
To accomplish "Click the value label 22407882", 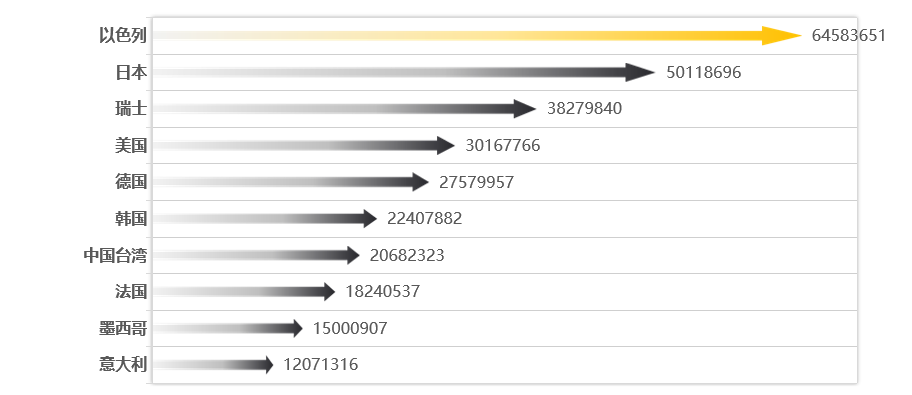I will click(425, 219).
